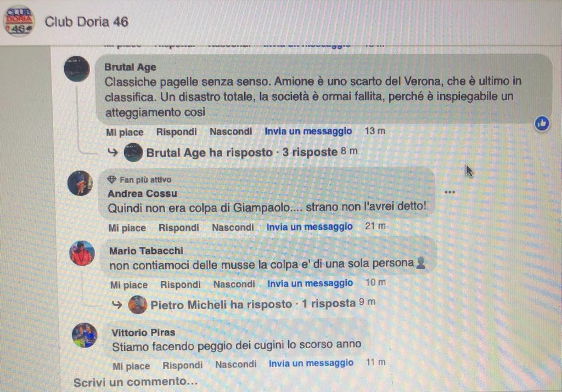Click Rispondi under Mario Tabacchi's comment

[180, 285]
